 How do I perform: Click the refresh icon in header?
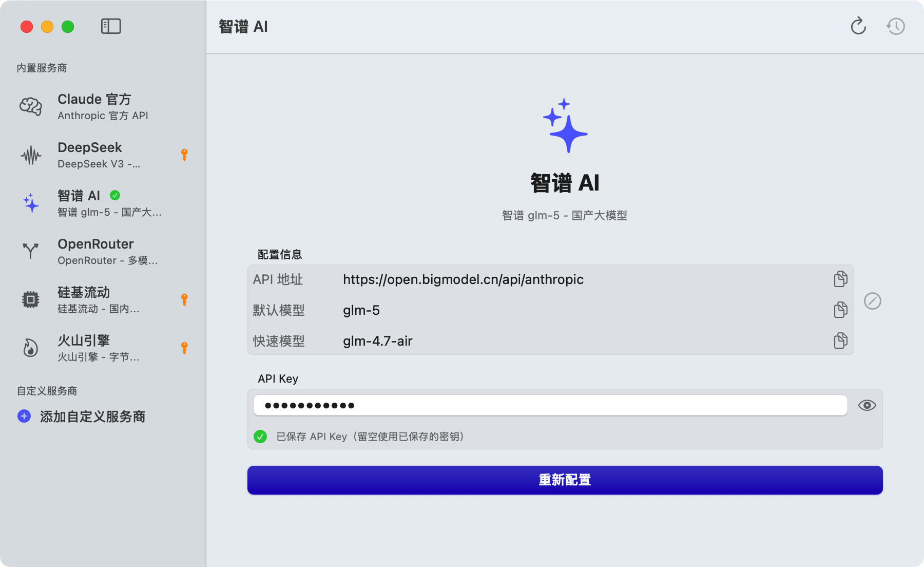(x=858, y=26)
